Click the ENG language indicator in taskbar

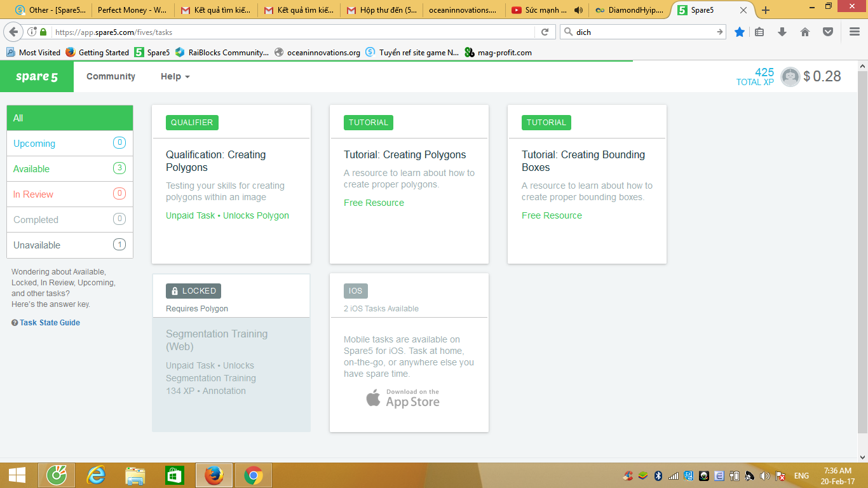point(801,475)
